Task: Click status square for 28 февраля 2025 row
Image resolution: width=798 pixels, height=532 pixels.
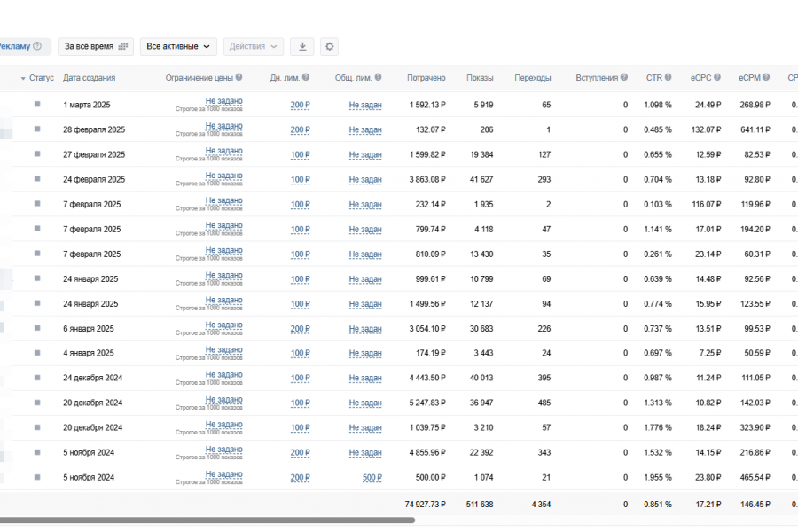Action: 37,129
